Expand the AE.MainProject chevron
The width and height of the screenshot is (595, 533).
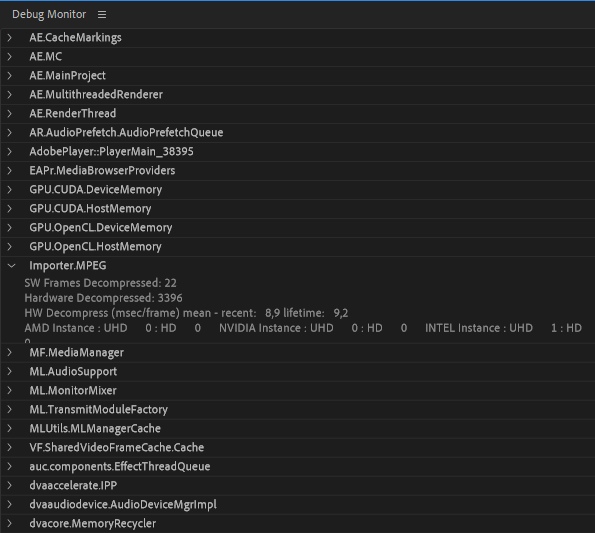[x=10, y=75]
